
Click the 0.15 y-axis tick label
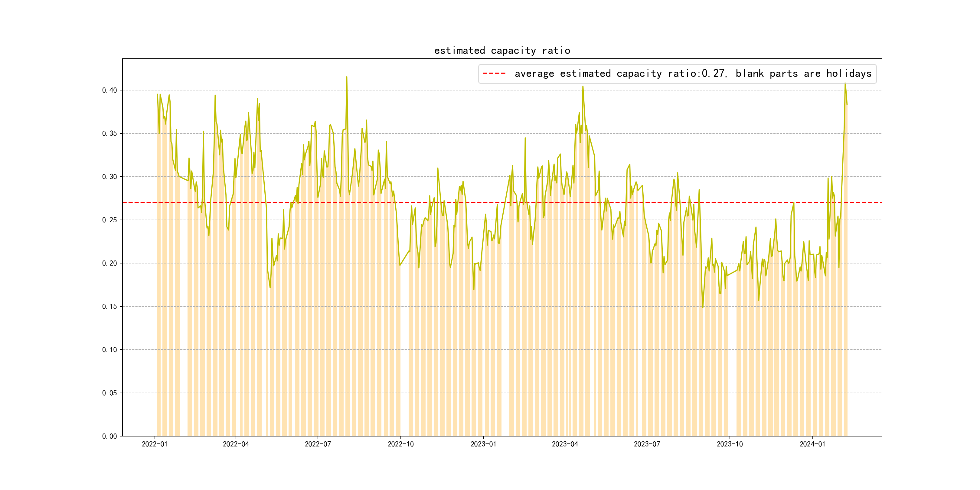pyautogui.click(x=109, y=307)
